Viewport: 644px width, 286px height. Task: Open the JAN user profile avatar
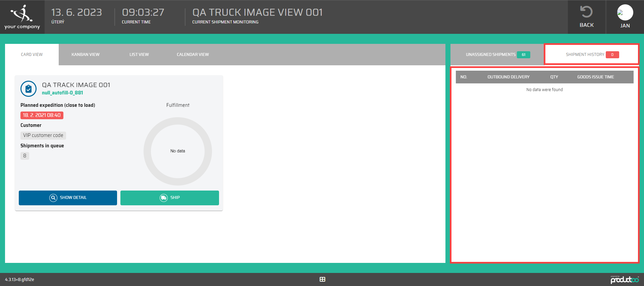(x=625, y=13)
